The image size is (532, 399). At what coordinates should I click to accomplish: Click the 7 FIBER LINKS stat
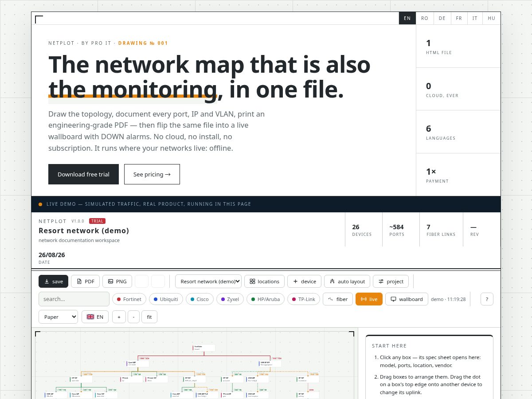[x=441, y=230]
